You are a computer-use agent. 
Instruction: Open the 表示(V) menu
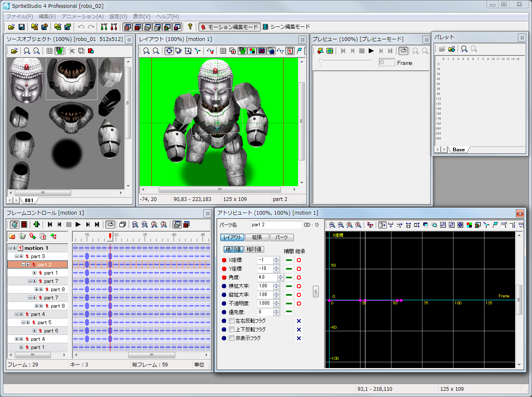click(x=141, y=17)
